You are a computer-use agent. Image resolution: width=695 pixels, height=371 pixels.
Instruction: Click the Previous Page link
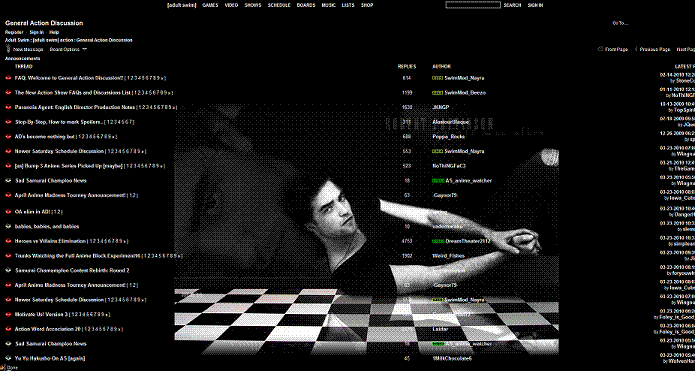pyautogui.click(x=655, y=49)
